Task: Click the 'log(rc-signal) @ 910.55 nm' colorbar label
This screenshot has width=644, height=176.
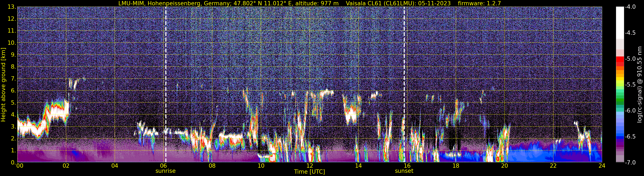Action: [x=640, y=84]
